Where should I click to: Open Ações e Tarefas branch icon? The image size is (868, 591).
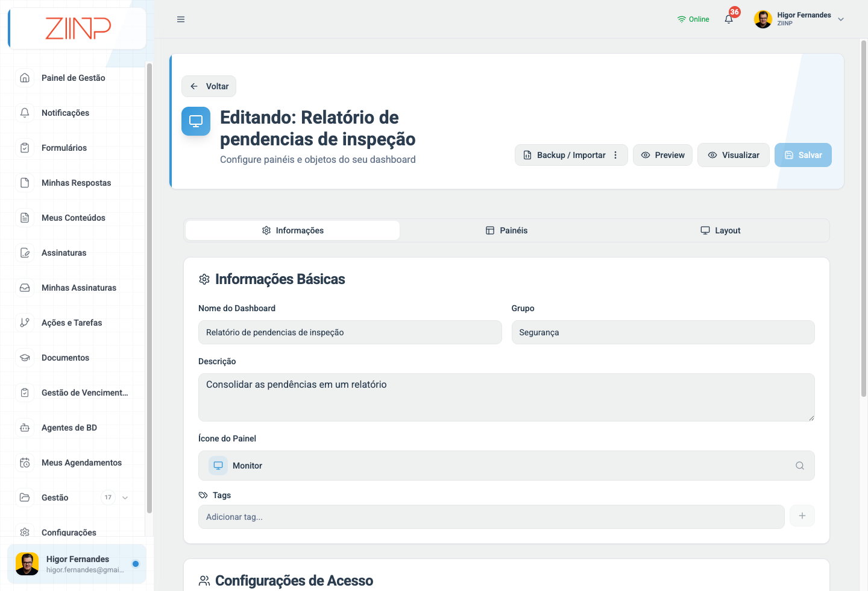25,323
